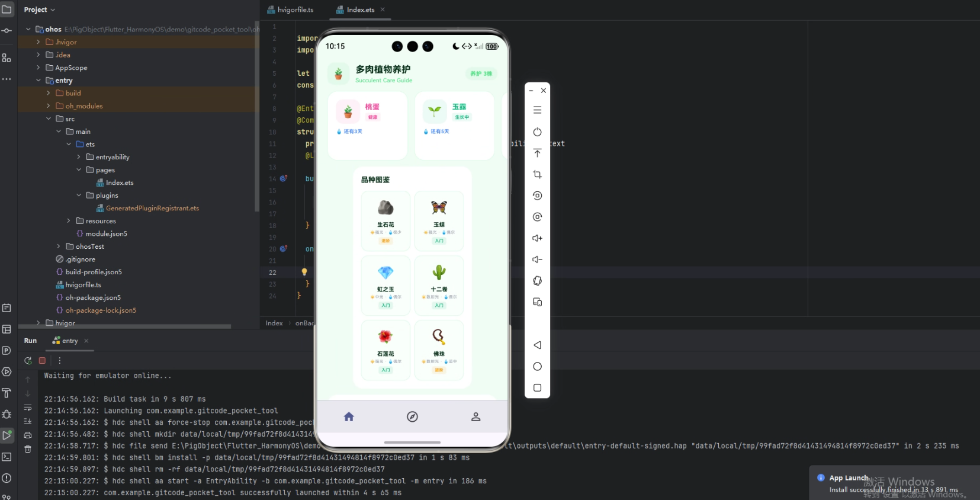Image resolution: width=980 pixels, height=500 pixels.
Task: Open the Project tool window icon
Action: 7,9
